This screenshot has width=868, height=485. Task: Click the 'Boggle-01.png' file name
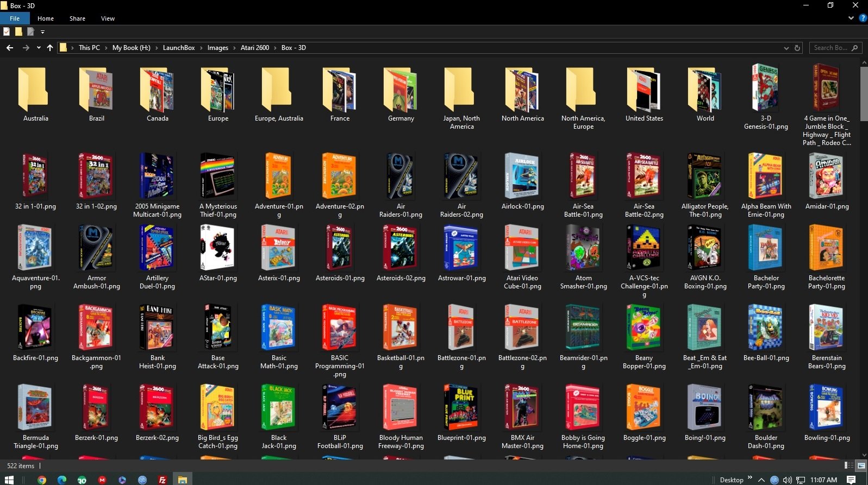[x=645, y=438]
